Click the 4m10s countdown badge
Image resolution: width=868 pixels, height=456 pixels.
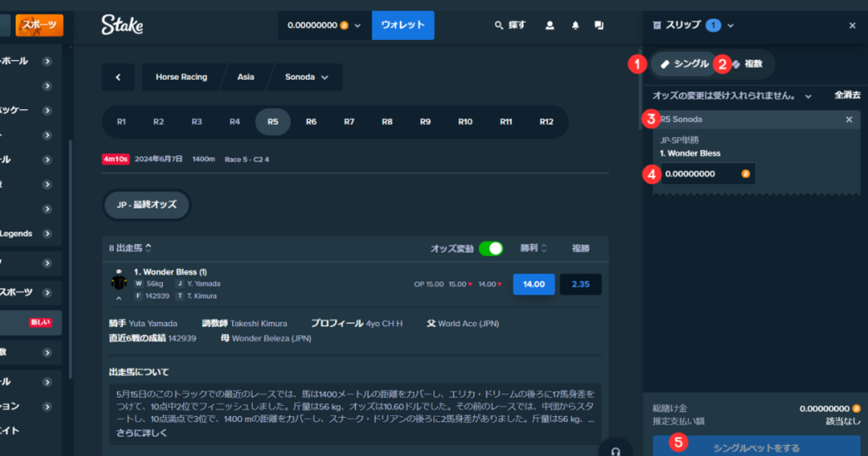(115, 159)
